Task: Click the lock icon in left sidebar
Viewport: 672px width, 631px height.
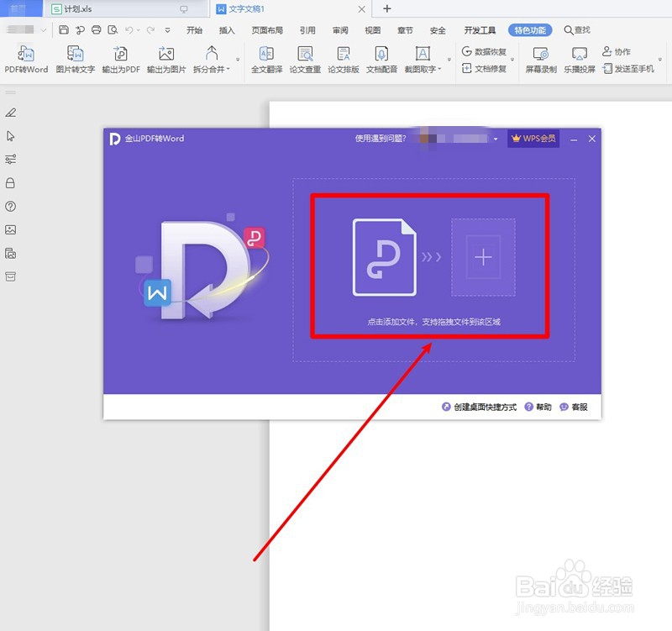Action: 11,183
